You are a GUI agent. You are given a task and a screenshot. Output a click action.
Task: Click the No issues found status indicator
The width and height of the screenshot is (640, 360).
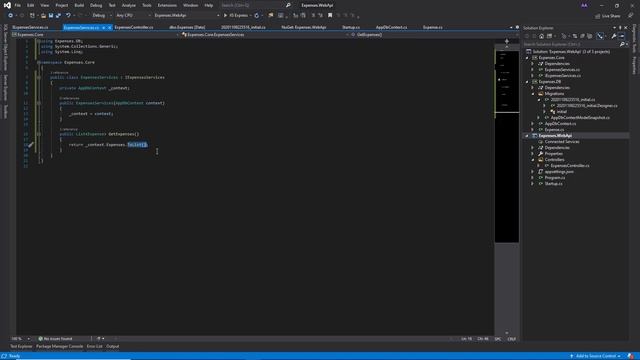[x=55, y=339]
